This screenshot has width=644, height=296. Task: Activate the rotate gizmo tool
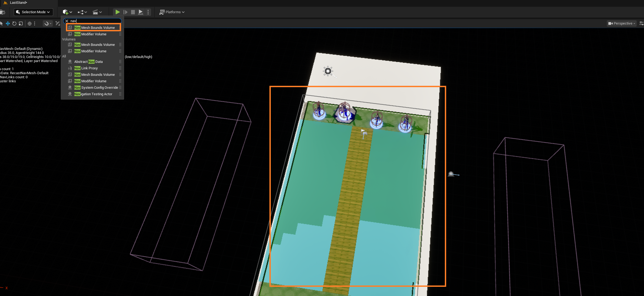(14, 23)
